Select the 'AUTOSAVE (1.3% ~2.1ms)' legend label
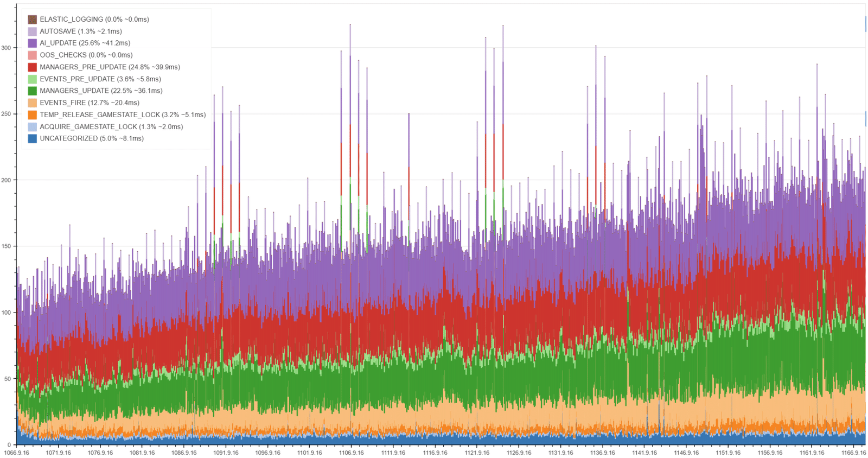 click(81, 31)
